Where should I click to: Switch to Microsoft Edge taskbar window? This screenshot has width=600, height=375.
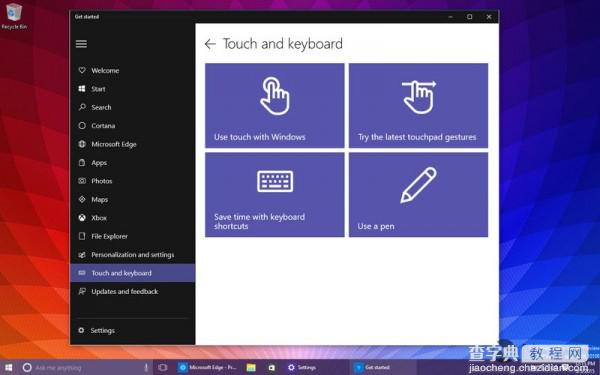tap(208, 368)
